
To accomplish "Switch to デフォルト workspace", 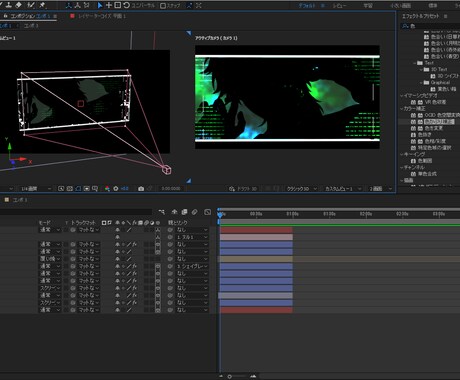I will pyautogui.click(x=307, y=6).
